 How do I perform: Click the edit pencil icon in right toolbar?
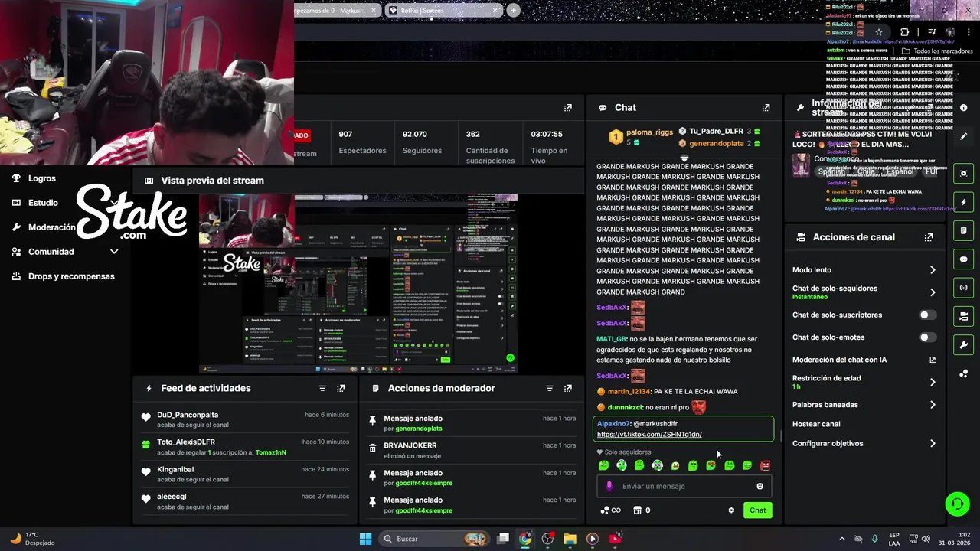click(964, 136)
